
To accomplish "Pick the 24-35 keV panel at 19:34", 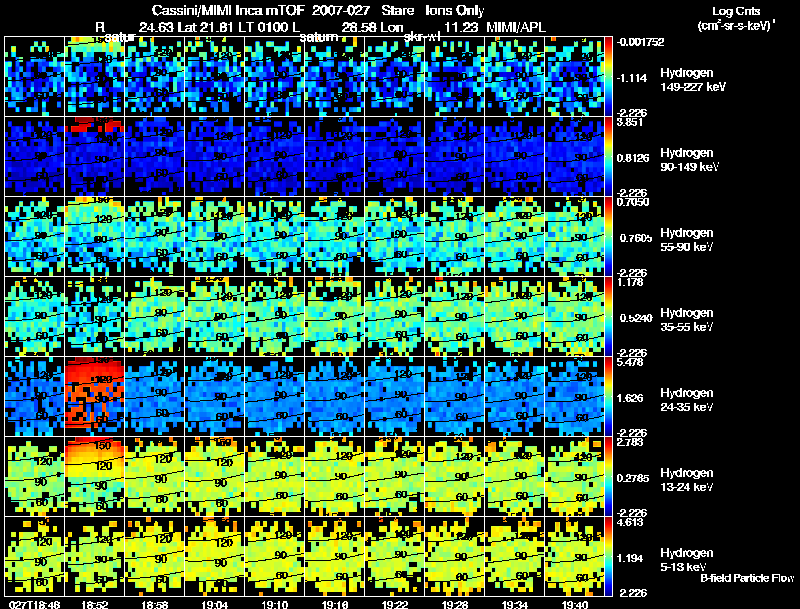I will point(514,396).
